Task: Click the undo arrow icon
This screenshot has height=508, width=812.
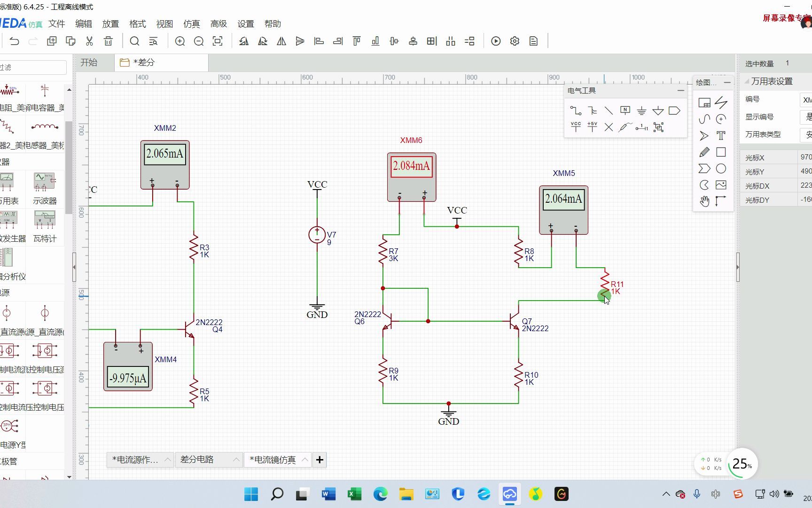Action: click(x=15, y=41)
